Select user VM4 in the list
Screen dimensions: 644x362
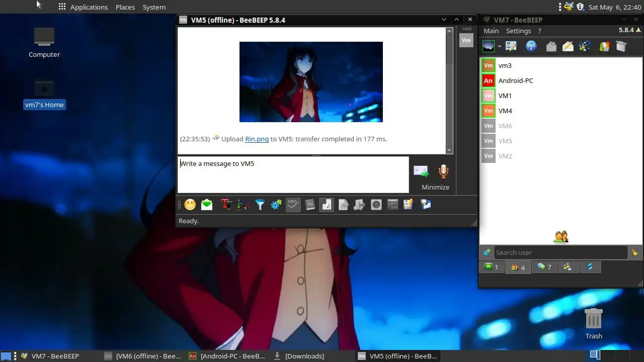pyautogui.click(x=561, y=111)
